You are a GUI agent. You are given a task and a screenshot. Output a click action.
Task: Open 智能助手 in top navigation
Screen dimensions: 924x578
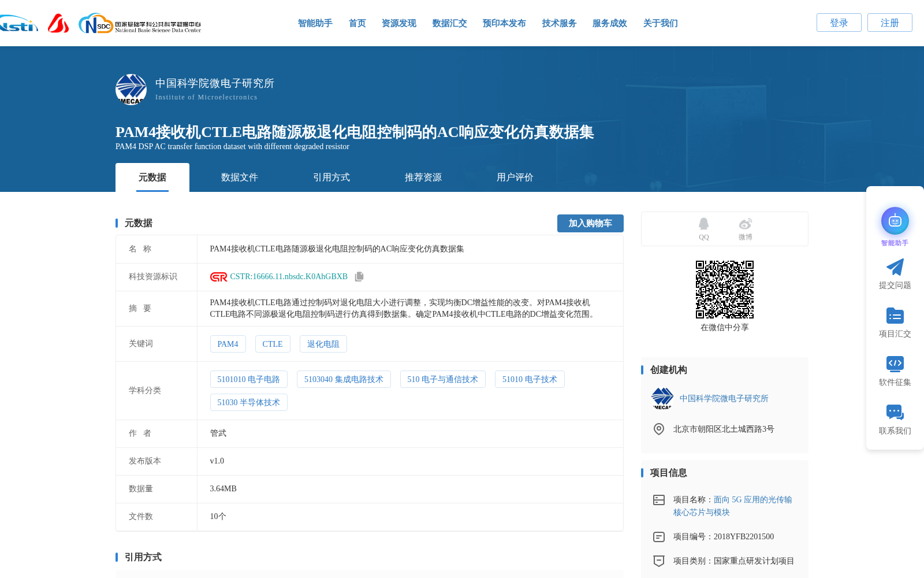click(315, 23)
